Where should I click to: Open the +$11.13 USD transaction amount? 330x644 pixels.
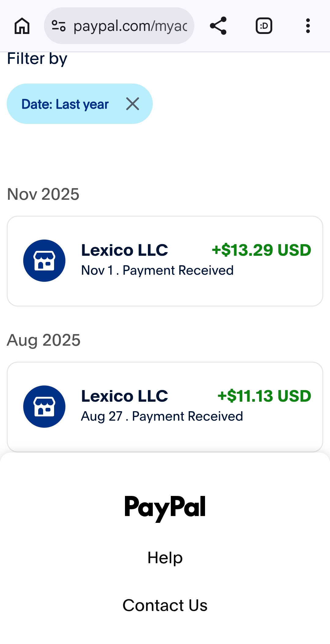coord(264,396)
